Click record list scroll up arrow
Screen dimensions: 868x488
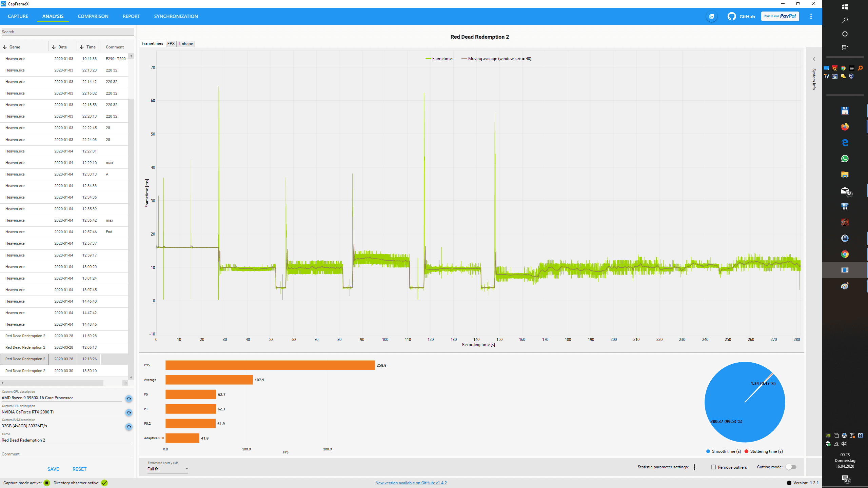131,56
